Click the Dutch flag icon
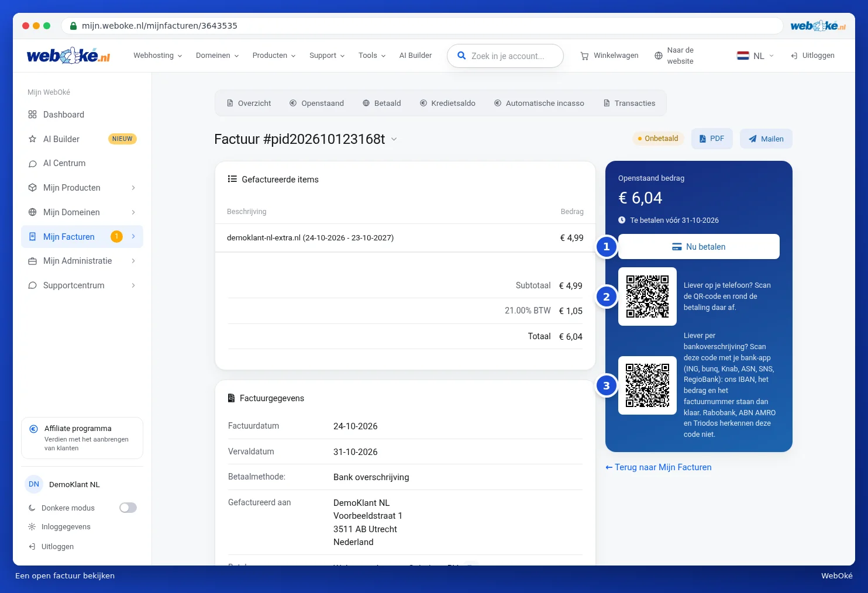868x593 pixels. coord(743,56)
